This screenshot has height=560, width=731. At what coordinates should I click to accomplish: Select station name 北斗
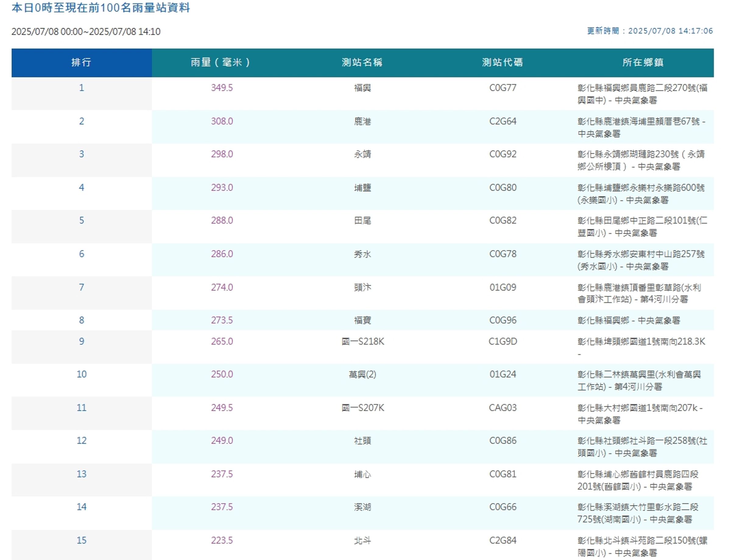pyautogui.click(x=362, y=540)
